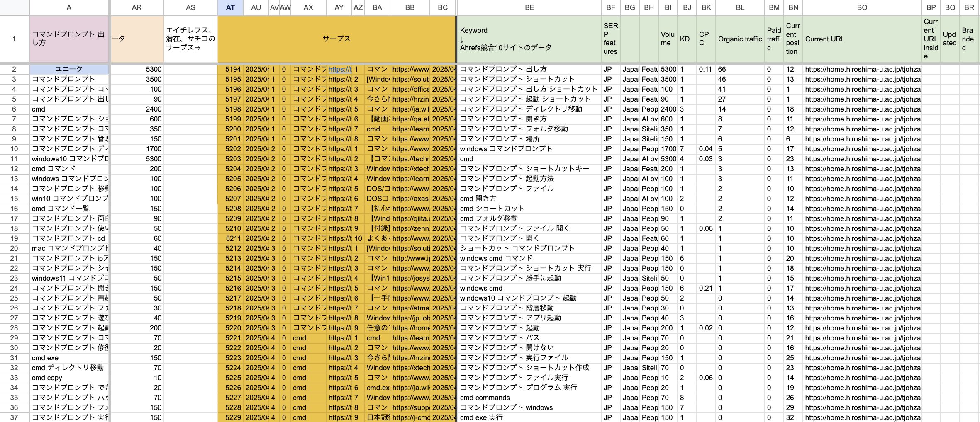Click CPC value 0.21
The width and height of the screenshot is (980, 422).
(706, 288)
